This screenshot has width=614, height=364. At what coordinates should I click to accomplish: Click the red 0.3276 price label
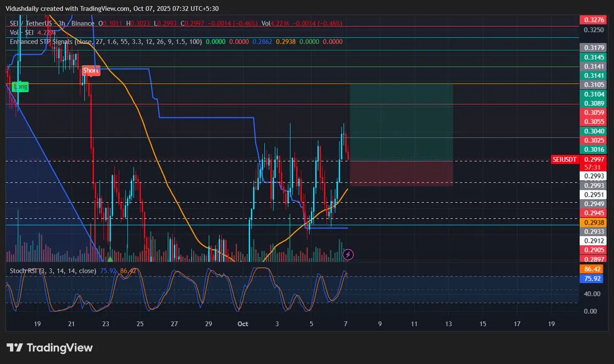(x=594, y=19)
